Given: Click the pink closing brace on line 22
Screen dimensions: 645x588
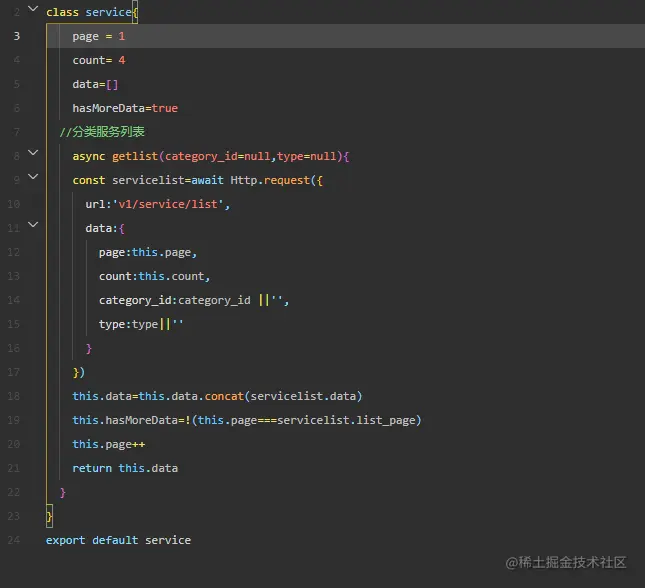Looking at the screenshot, I should (63, 493).
